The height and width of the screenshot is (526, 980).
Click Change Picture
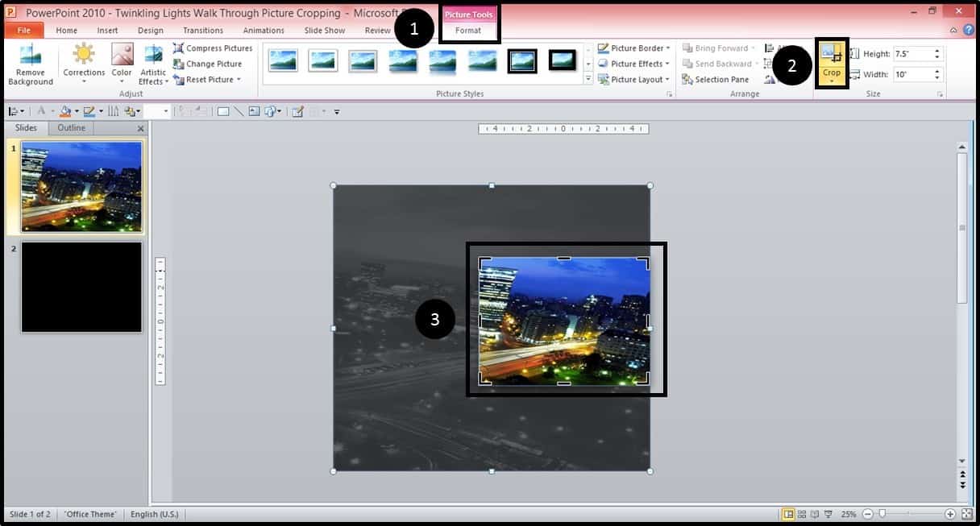coord(207,64)
